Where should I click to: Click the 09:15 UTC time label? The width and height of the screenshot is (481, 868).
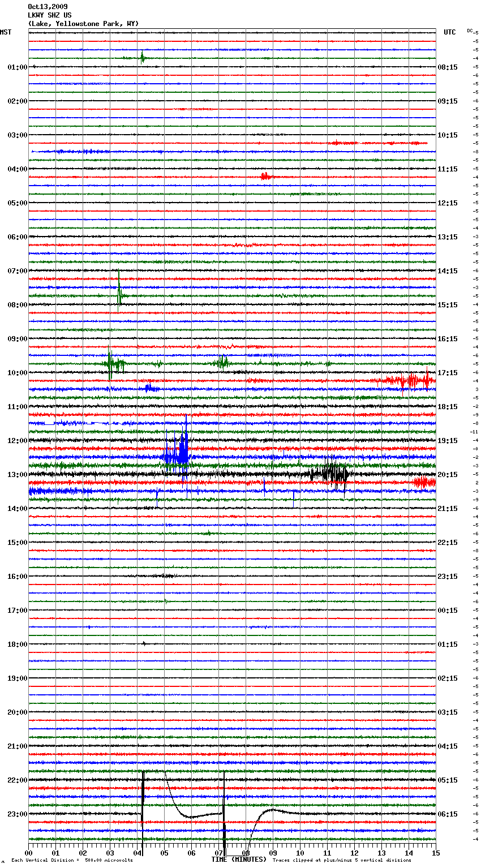[448, 101]
